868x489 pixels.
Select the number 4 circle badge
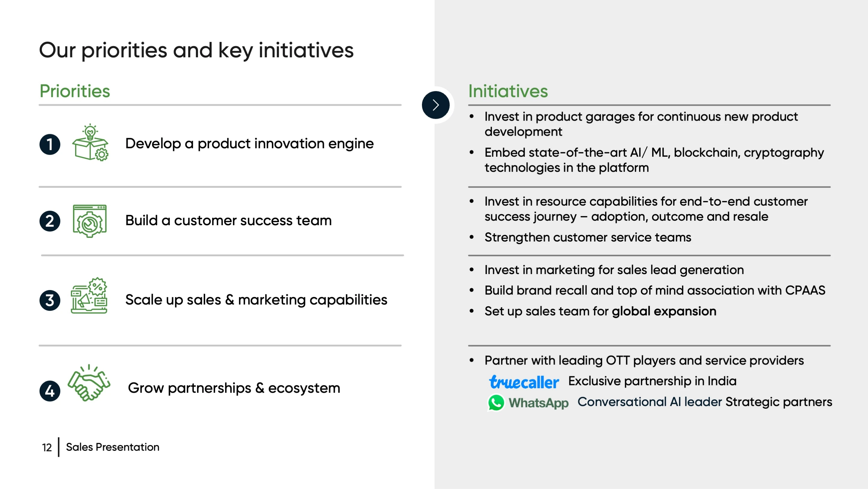coord(50,391)
